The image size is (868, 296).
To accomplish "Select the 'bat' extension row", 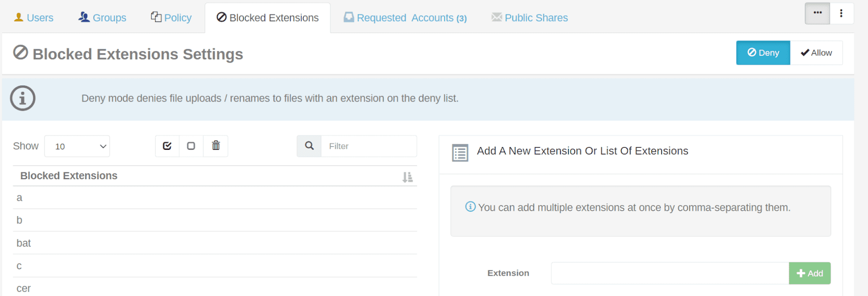I will [215, 243].
